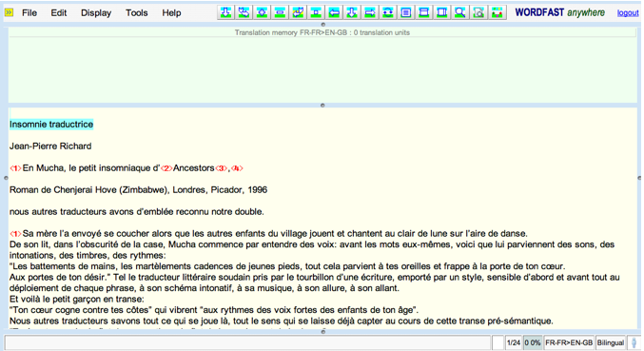This screenshot has width=644, height=351.
Task: Click the sentence starting De son lit
Action: point(312,249)
